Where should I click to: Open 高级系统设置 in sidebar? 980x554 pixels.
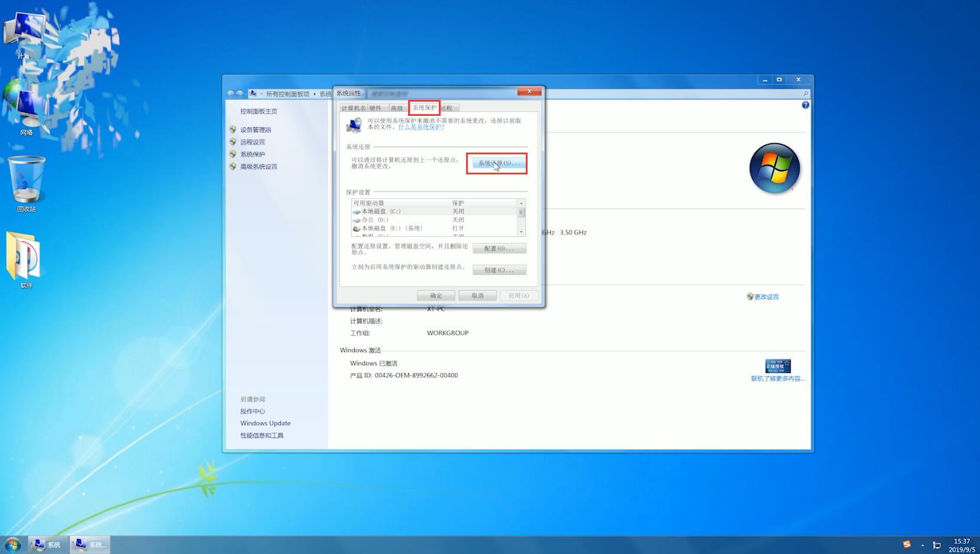[x=258, y=167]
